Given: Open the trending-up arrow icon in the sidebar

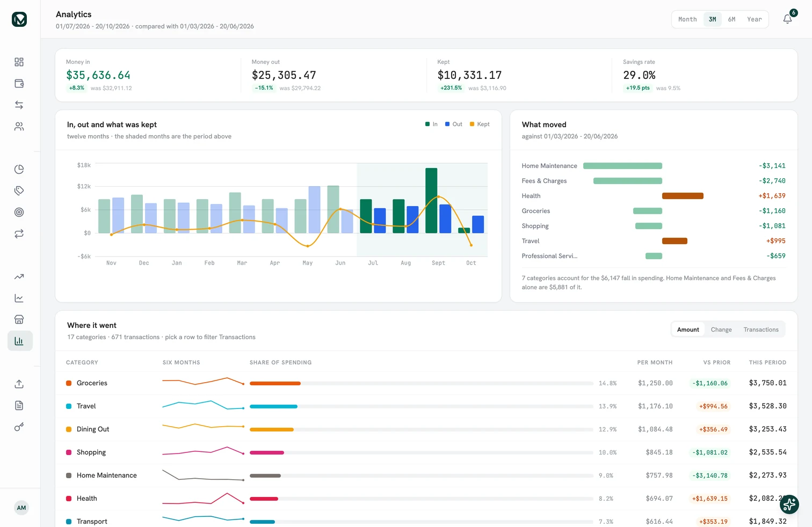Looking at the screenshot, I should pos(19,277).
